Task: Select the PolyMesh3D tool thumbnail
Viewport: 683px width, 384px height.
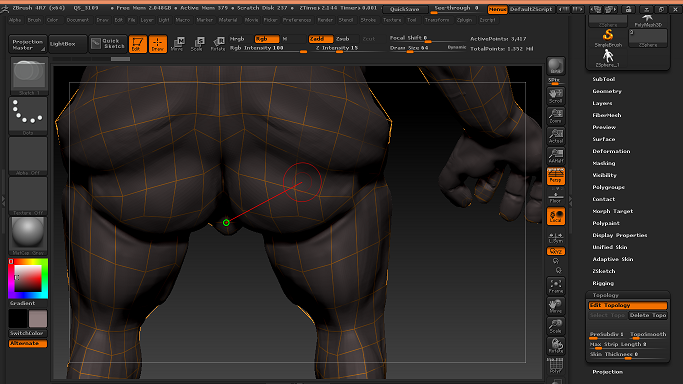Action: point(648,20)
